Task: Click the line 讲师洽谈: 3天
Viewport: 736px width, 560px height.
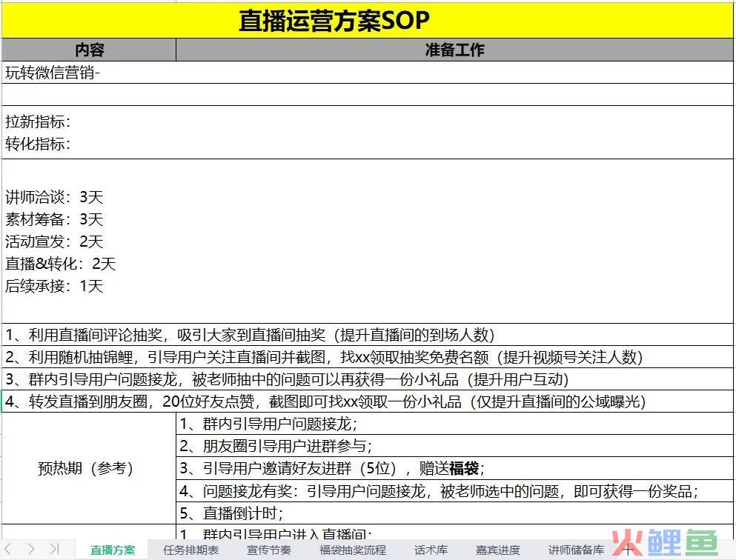Action: tap(54, 197)
